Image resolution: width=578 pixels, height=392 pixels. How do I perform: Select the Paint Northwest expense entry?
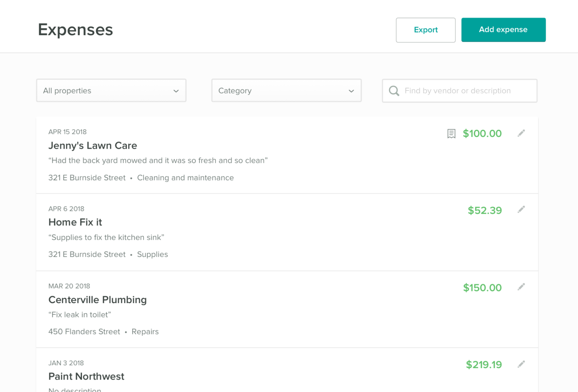(86, 376)
